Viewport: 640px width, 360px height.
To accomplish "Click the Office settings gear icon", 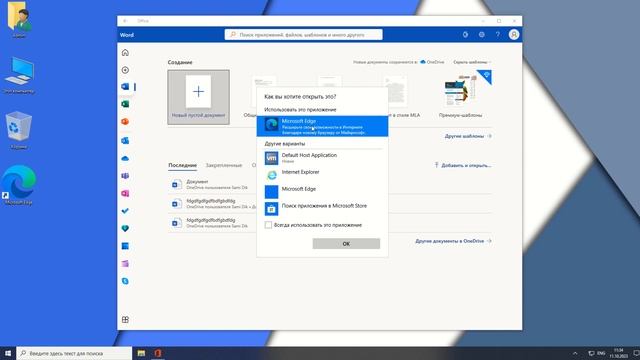I will [x=482, y=35].
